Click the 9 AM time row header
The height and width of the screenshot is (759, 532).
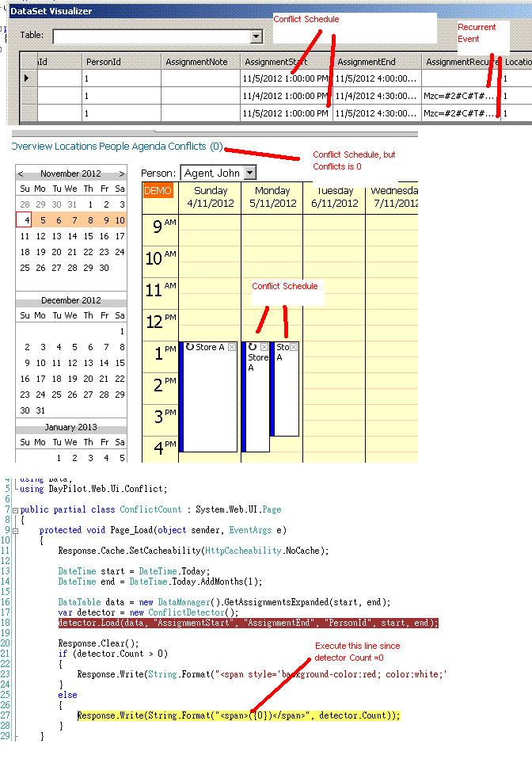pos(161,230)
